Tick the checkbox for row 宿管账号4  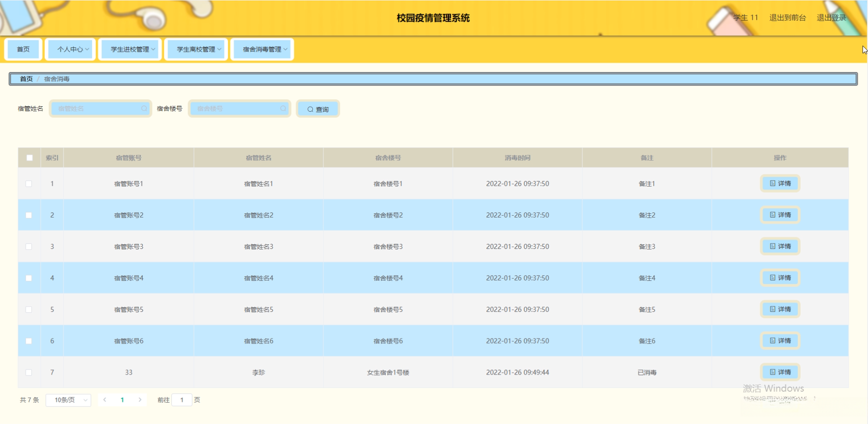[29, 278]
